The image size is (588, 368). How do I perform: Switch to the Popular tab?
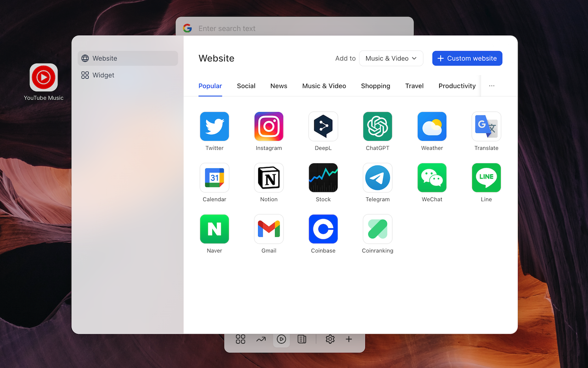[x=210, y=86]
